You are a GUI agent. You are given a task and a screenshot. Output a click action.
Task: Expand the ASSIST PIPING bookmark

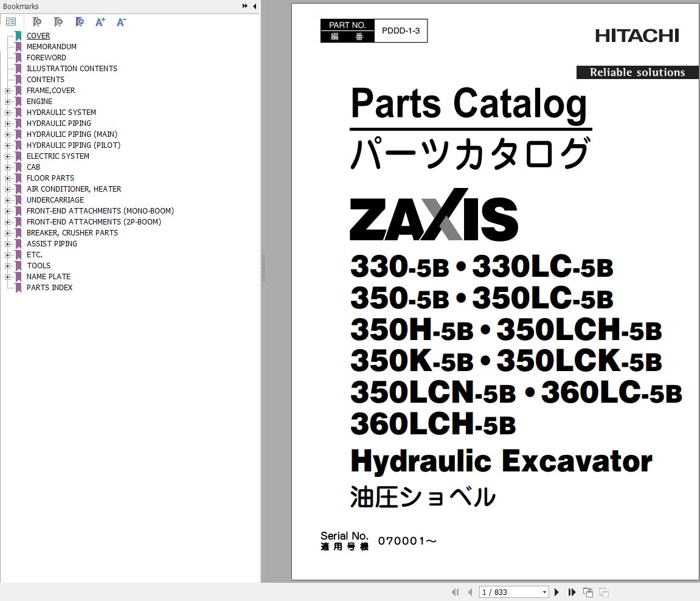point(7,244)
